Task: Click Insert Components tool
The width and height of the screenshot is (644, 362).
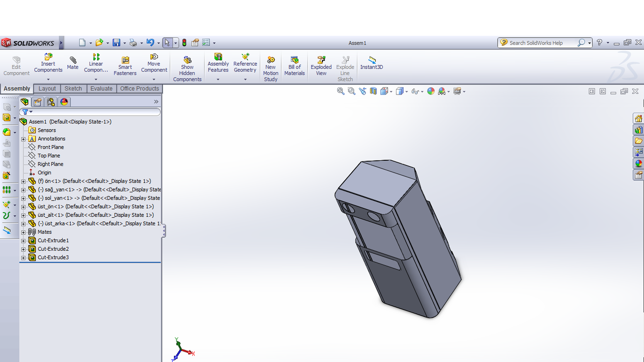Action: pos(48,63)
